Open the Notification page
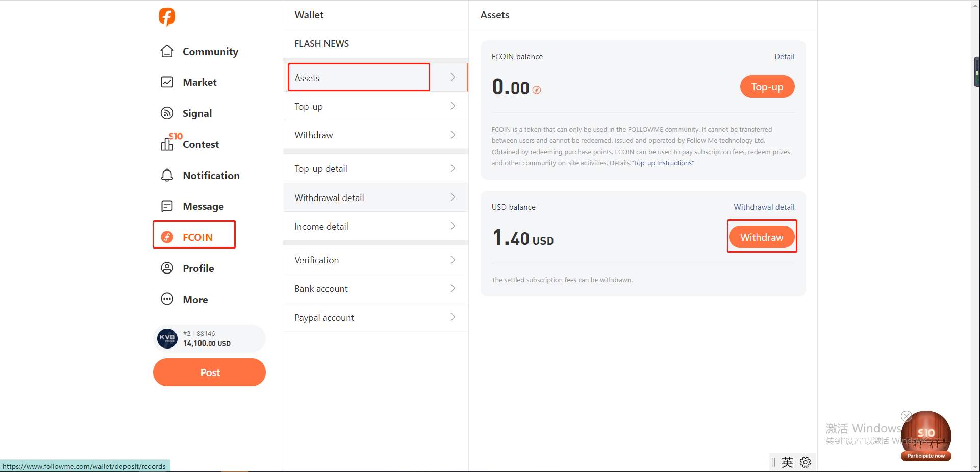Screen dimensions: 980x472 click(x=211, y=176)
